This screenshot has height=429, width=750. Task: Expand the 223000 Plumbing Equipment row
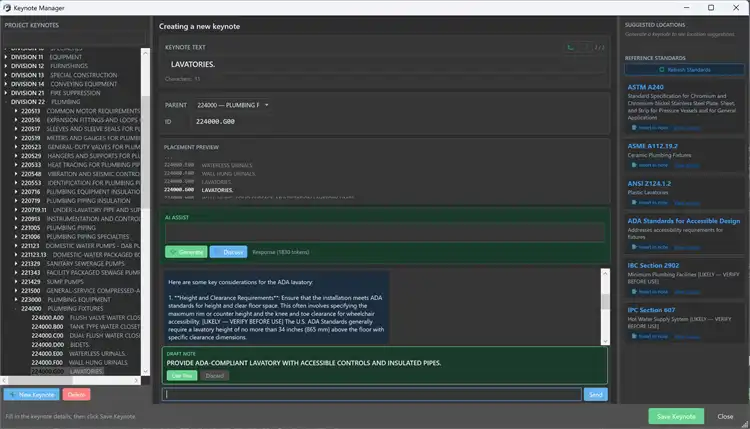(16, 299)
